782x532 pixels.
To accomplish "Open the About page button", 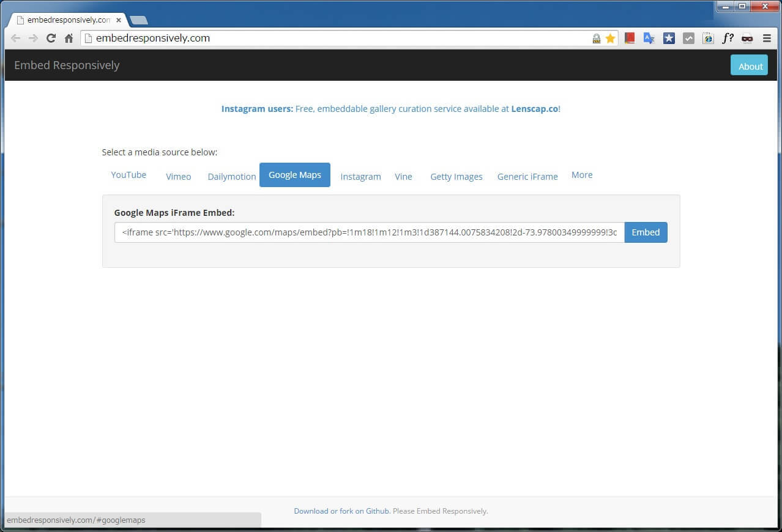I will click(x=750, y=66).
